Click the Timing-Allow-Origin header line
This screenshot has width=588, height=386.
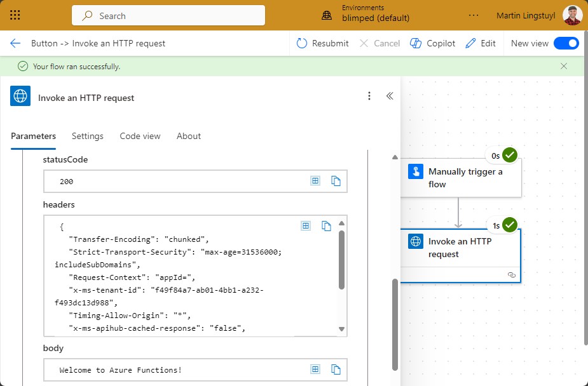[130, 316]
